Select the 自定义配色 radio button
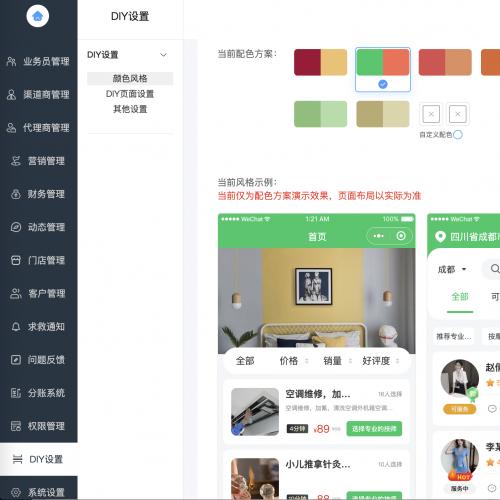 click(458, 135)
